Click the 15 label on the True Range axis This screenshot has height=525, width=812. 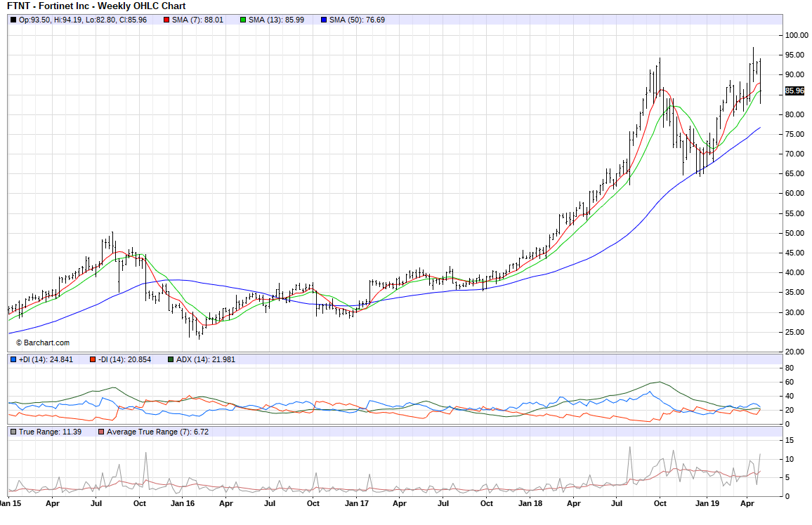point(790,440)
